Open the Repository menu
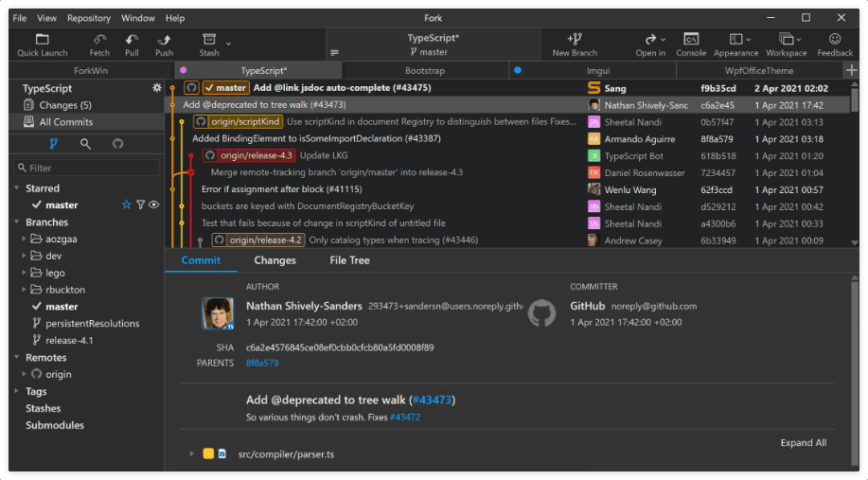Viewport: 868px width, 480px height. pyautogui.click(x=89, y=18)
